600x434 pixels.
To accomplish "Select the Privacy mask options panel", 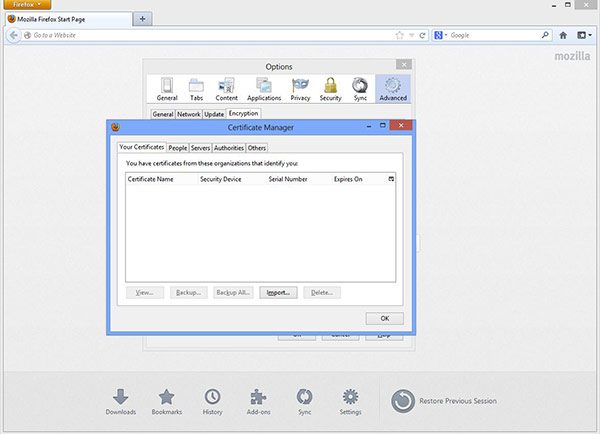I will pyautogui.click(x=300, y=90).
